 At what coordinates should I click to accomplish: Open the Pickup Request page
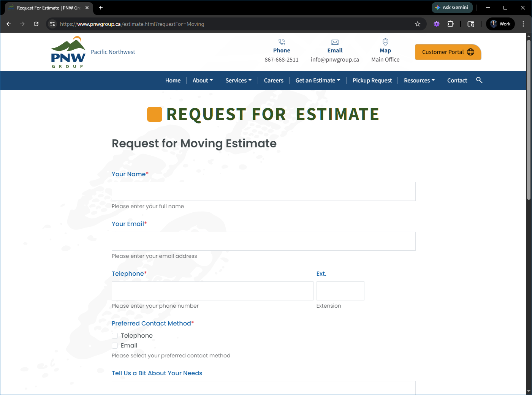click(x=372, y=81)
